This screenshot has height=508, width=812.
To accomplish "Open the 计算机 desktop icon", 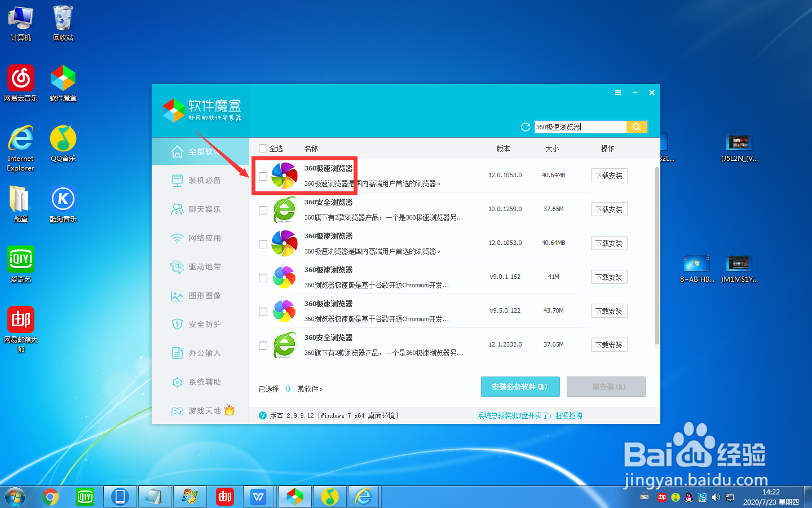I will 21,23.
